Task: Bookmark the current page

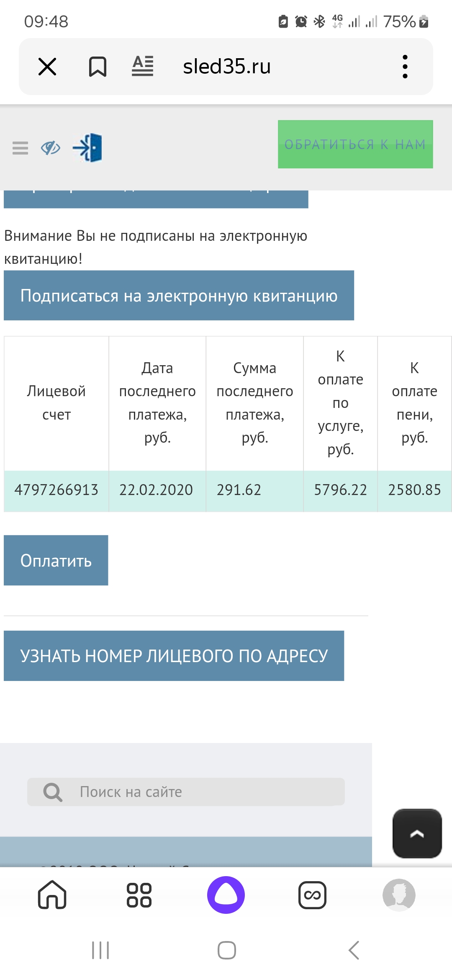Action: 98,67
